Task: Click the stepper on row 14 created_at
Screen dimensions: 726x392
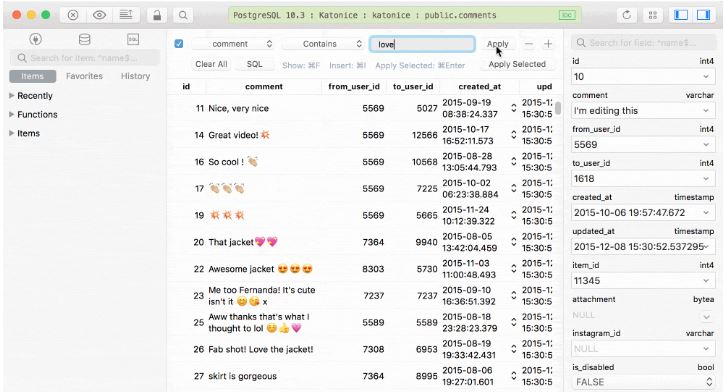Action: pos(513,135)
